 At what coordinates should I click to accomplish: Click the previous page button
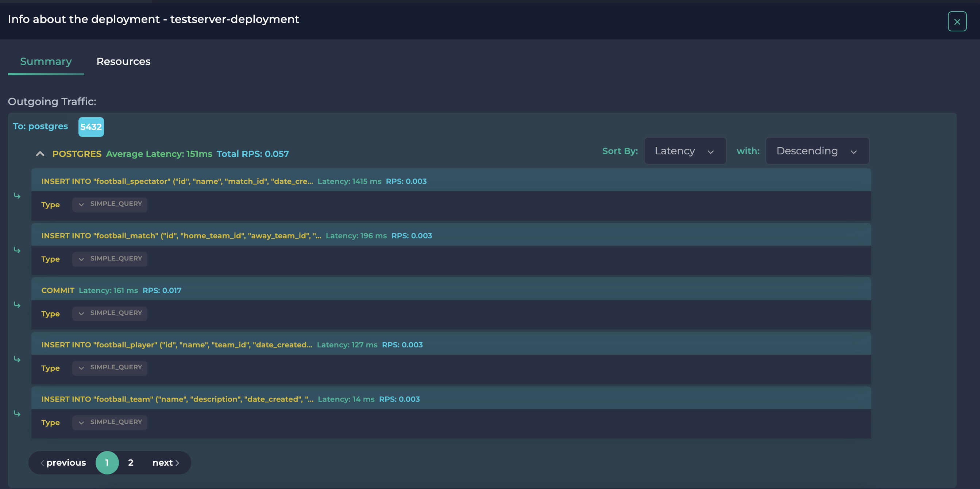click(63, 462)
